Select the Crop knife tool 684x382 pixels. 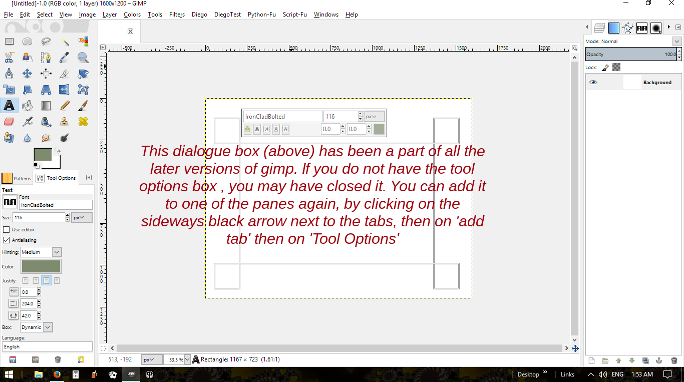click(65, 74)
